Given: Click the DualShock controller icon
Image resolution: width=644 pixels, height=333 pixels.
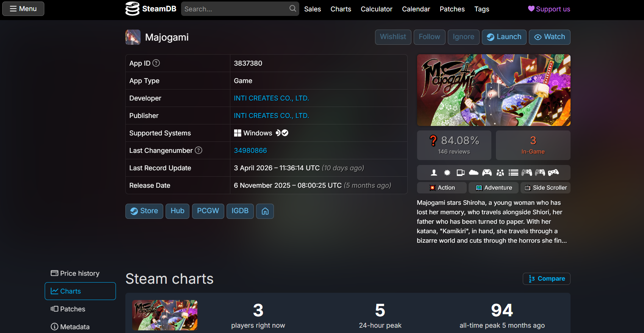Looking at the screenshot, I should click(527, 173).
